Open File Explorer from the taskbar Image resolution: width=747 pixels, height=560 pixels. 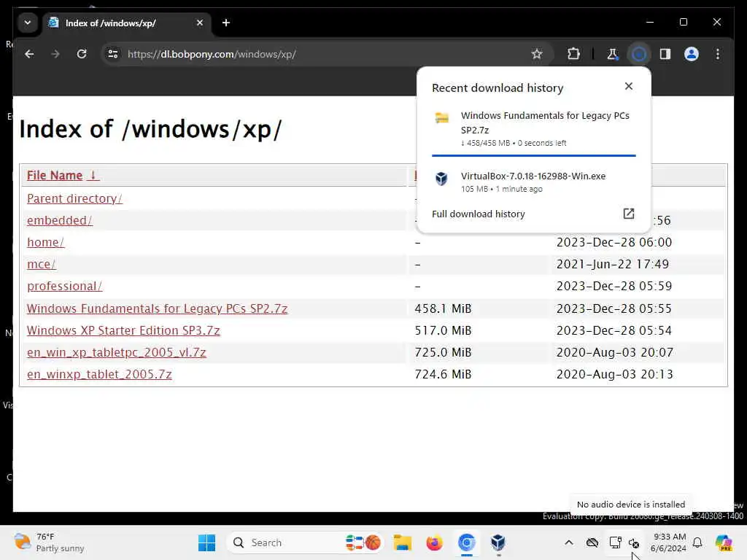[402, 542]
